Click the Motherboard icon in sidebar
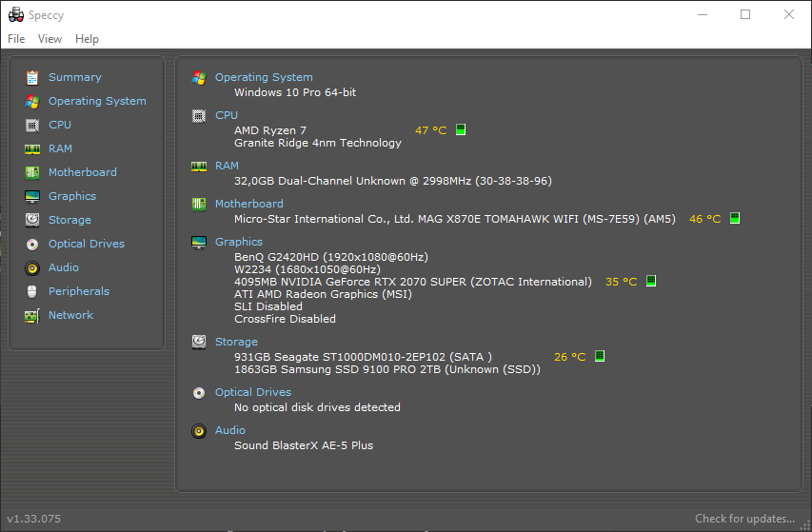The image size is (812, 532). coord(32,173)
